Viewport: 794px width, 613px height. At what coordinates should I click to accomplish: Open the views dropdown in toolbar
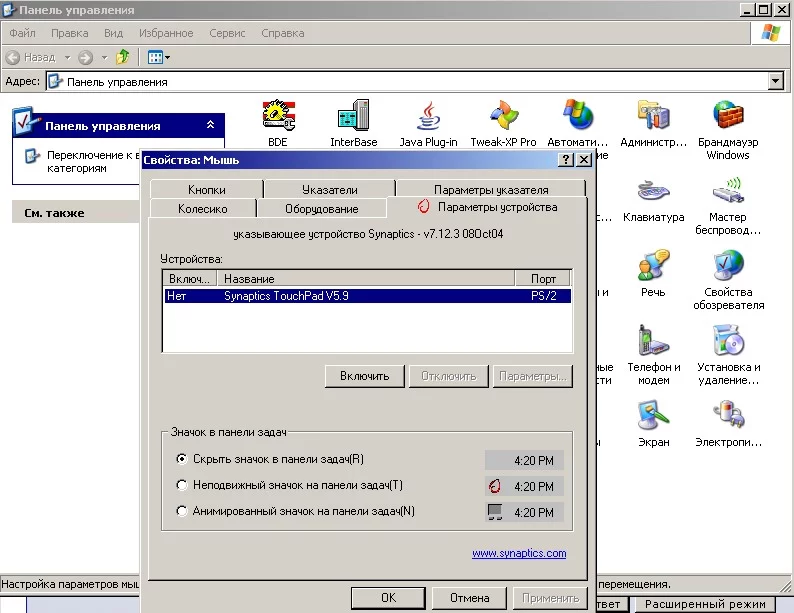(158, 57)
